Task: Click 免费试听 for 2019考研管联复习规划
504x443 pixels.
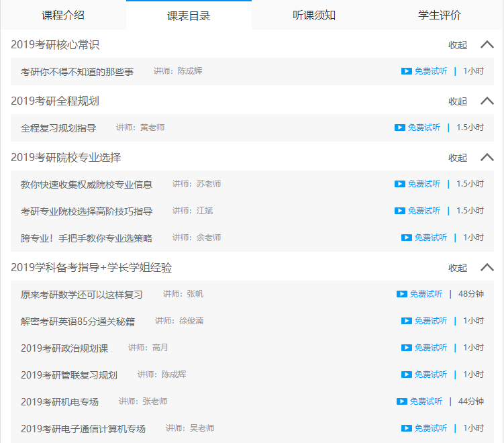Action: [x=430, y=375]
